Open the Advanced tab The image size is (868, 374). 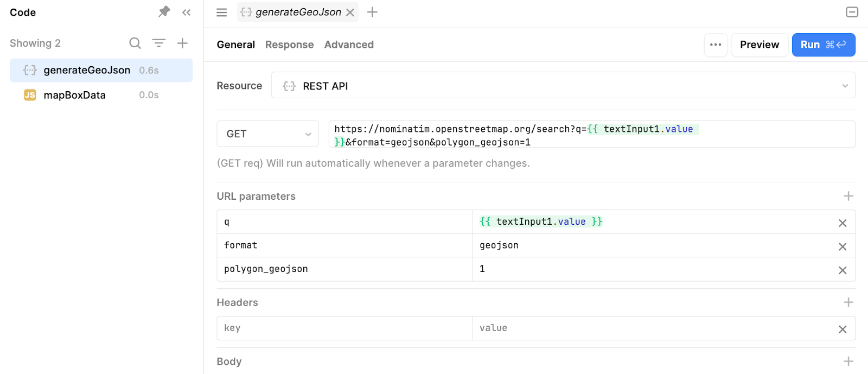click(x=349, y=45)
